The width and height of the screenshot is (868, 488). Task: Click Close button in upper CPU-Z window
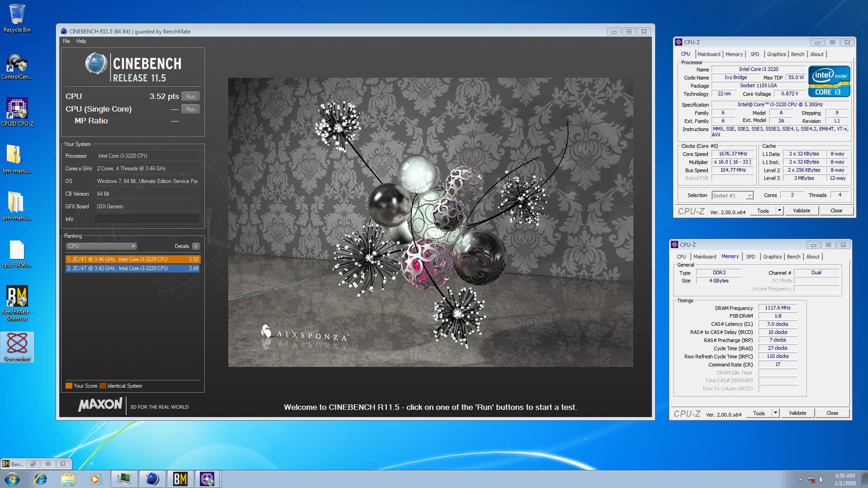coord(836,211)
